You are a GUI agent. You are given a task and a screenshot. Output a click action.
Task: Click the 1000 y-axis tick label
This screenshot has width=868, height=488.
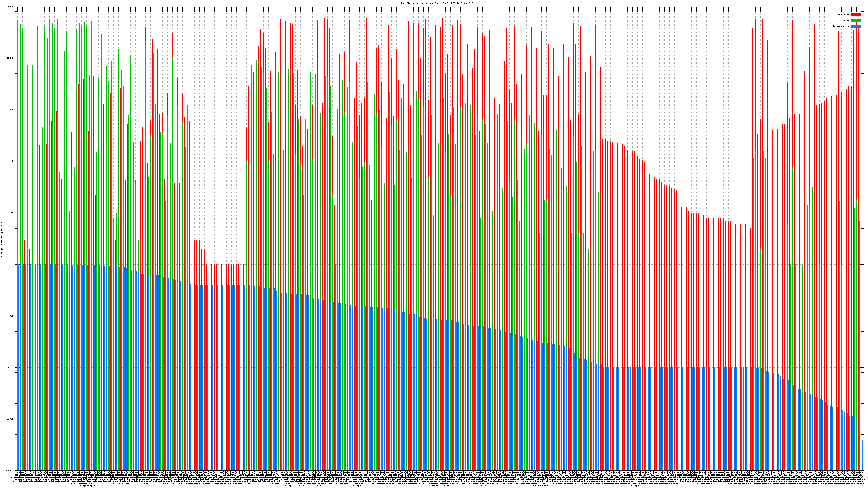pos(11,110)
